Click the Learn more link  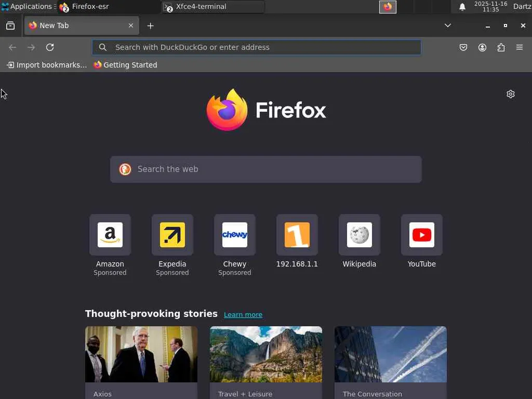point(243,314)
